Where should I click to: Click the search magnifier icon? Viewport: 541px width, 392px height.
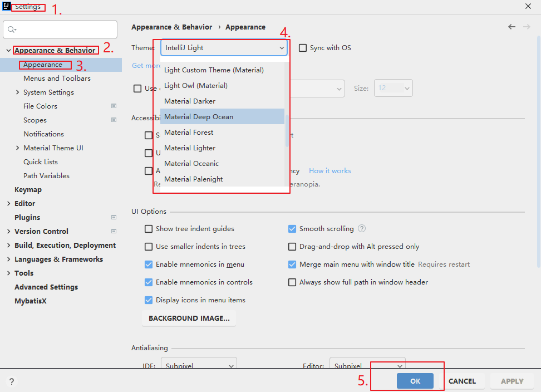click(12, 30)
